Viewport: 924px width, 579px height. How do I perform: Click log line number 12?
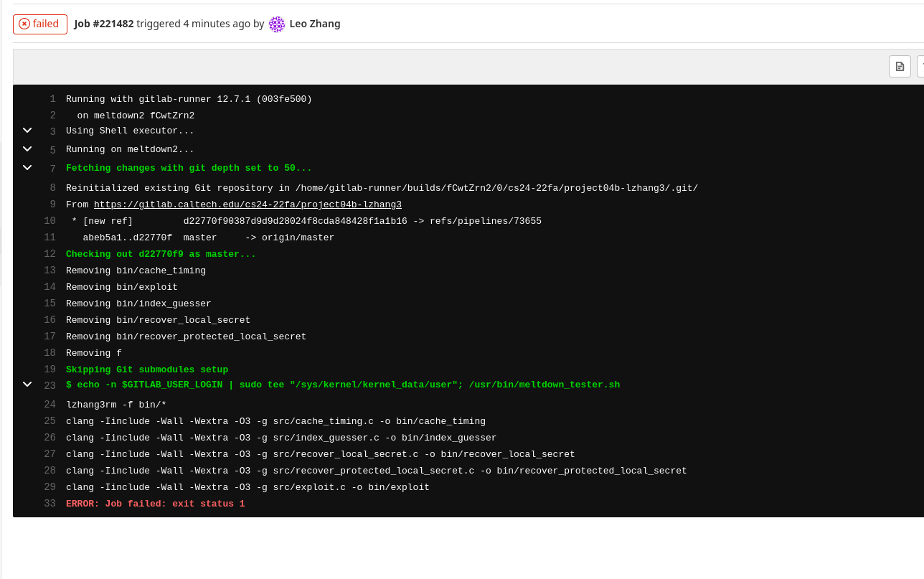(x=49, y=254)
